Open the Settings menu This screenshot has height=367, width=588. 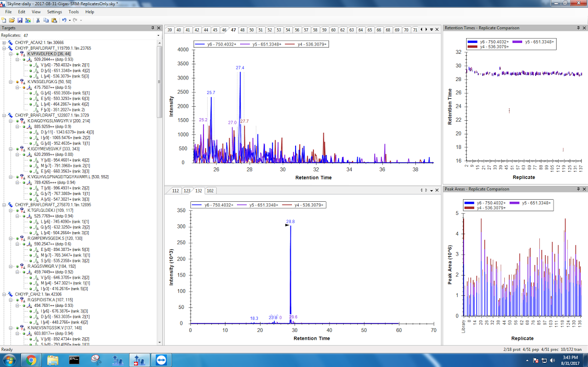coord(54,12)
